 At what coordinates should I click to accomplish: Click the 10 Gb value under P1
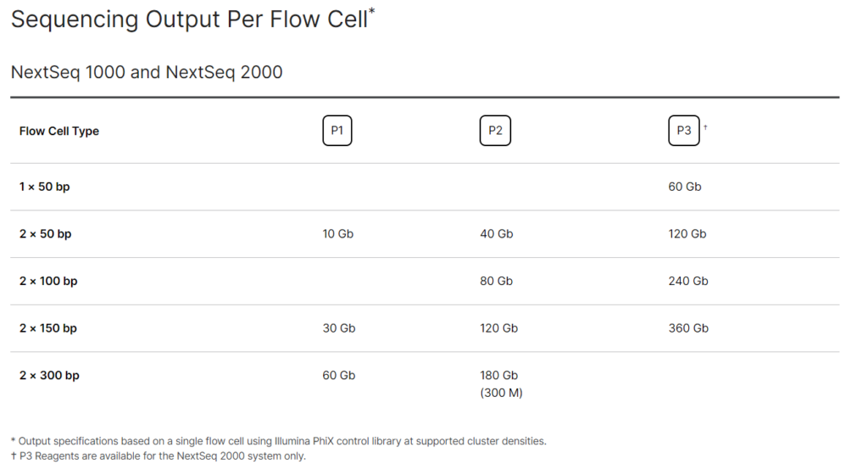point(338,234)
